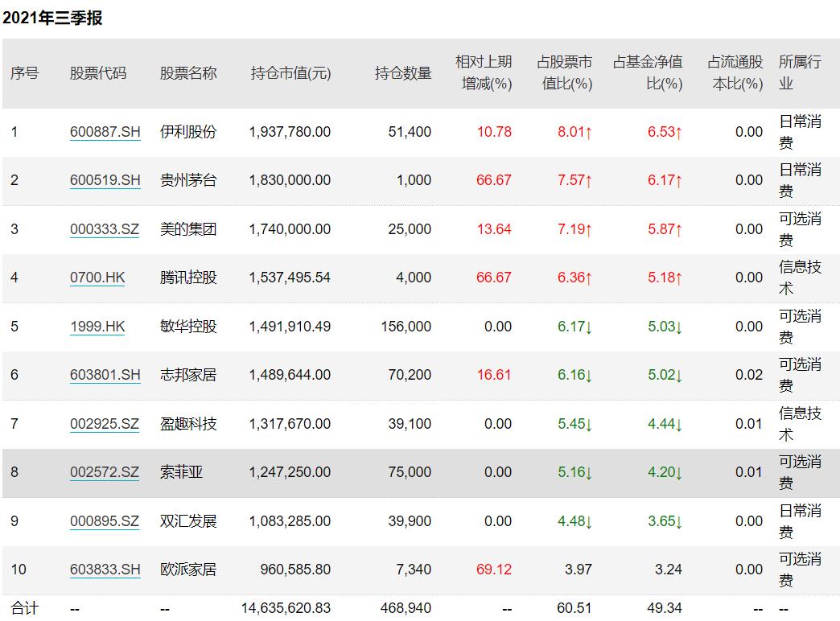The image size is (840, 621).
Task: Click the 600519.SH stock code link
Action: (x=105, y=180)
